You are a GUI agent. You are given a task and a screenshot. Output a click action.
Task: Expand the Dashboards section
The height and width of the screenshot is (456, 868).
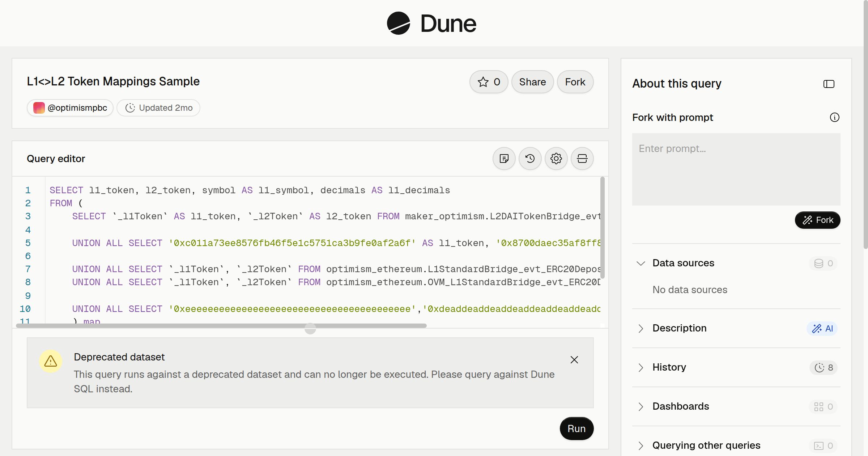(x=641, y=406)
